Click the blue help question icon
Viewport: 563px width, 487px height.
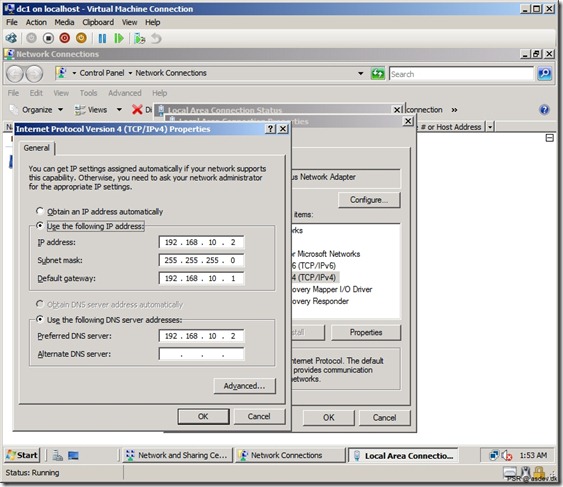tap(544, 110)
